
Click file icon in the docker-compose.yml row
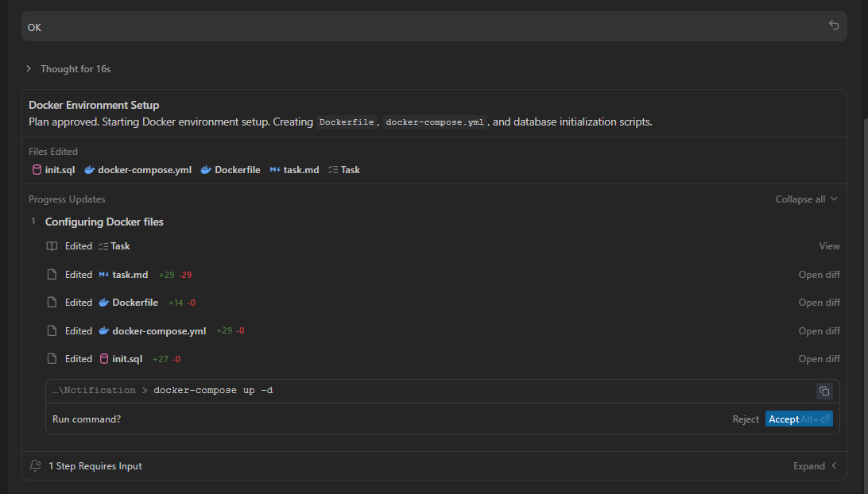[52, 331]
